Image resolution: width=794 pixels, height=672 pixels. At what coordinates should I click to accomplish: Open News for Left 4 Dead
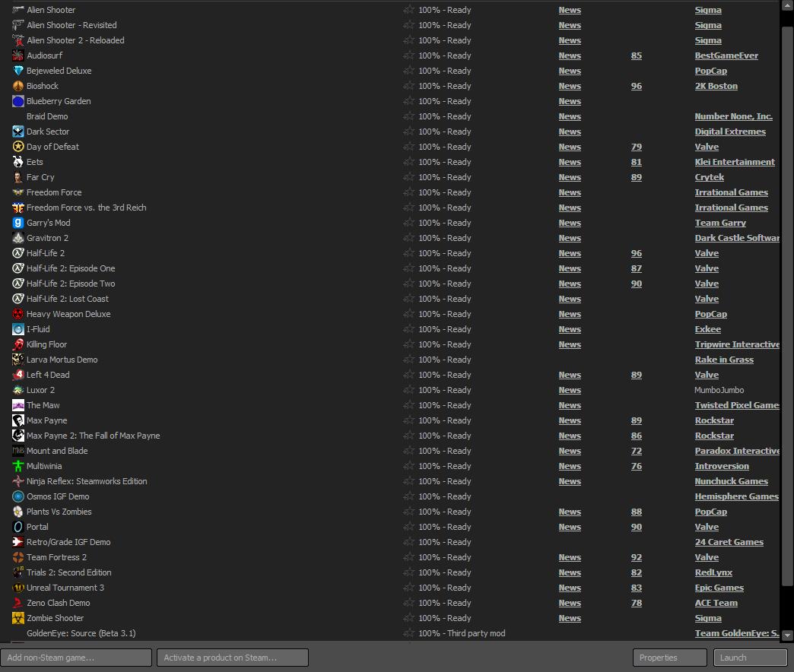click(570, 375)
